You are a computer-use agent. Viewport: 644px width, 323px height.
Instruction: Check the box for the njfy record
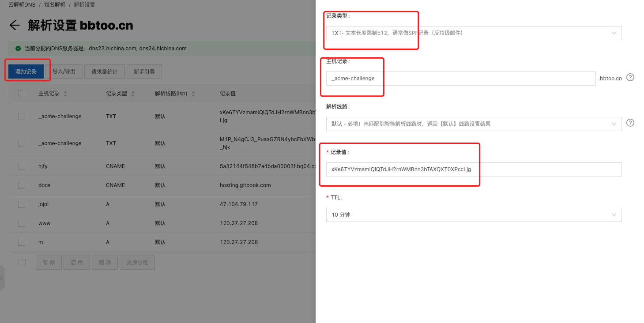coord(22,166)
